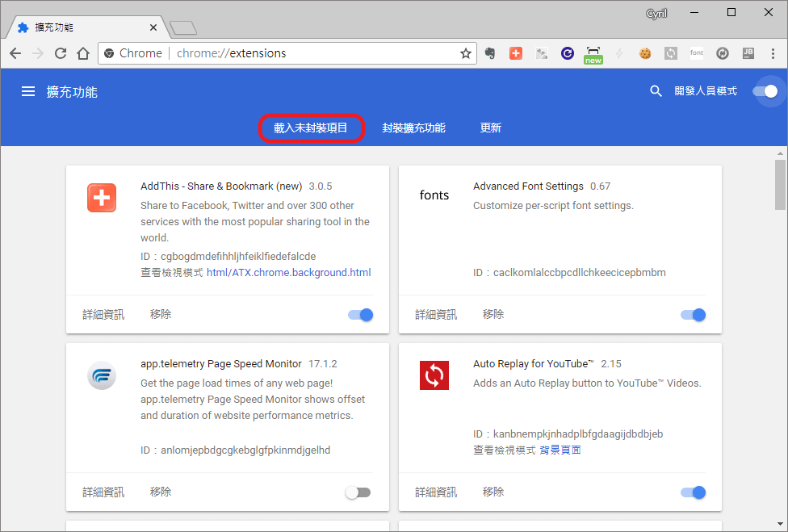The width and height of the screenshot is (788, 532).
Task: Click the 更新 update button
Action: (491, 128)
